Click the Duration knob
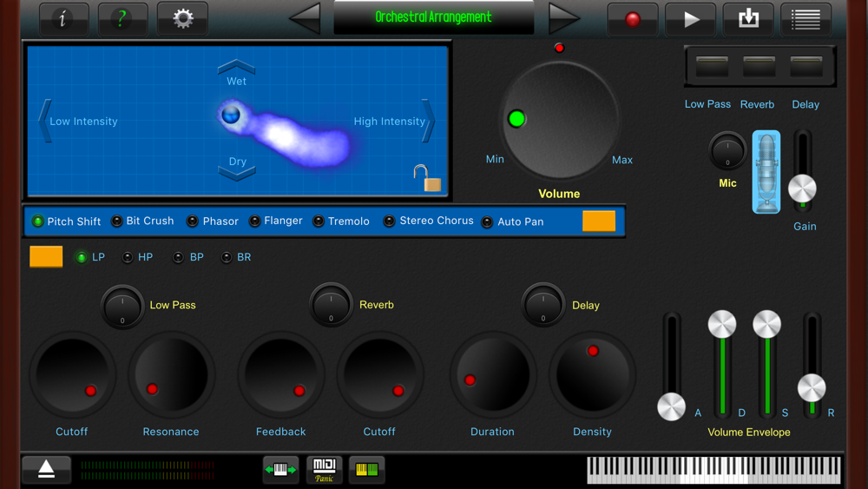 493,375
